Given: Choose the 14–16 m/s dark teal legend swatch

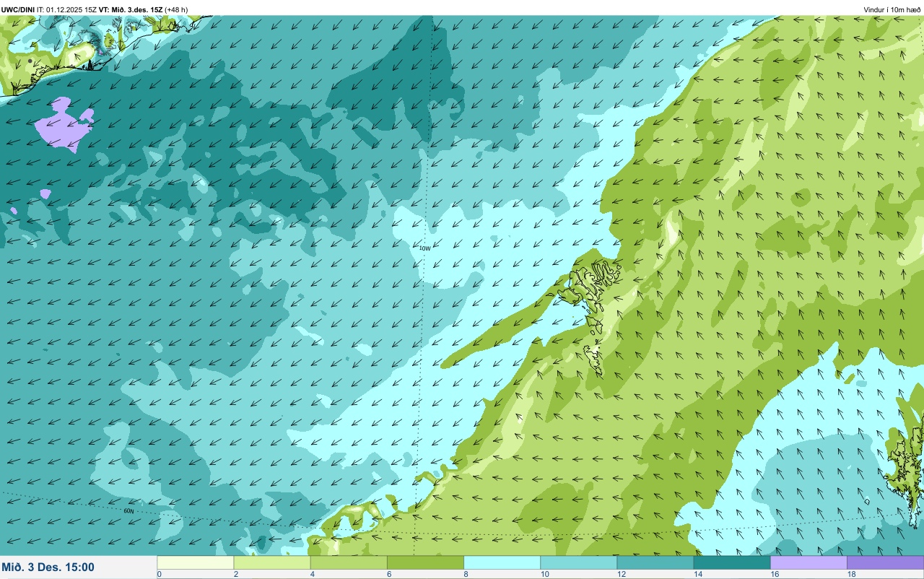Looking at the screenshot, I should tap(732, 562).
